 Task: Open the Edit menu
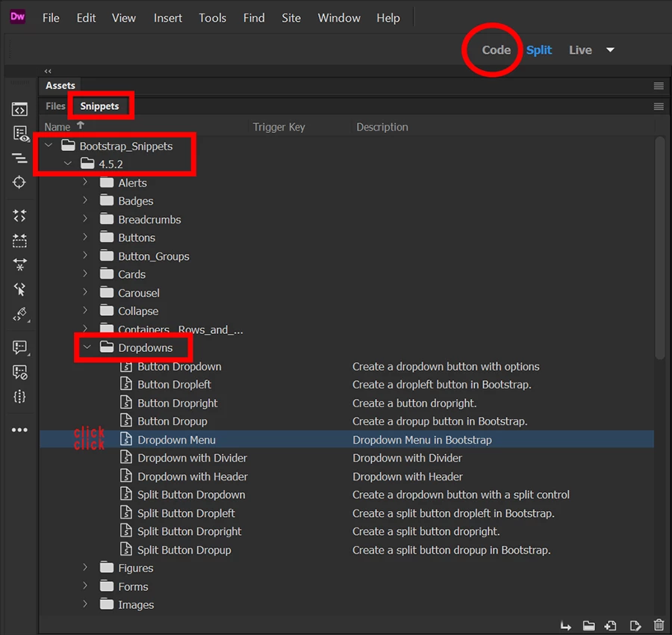[86, 18]
